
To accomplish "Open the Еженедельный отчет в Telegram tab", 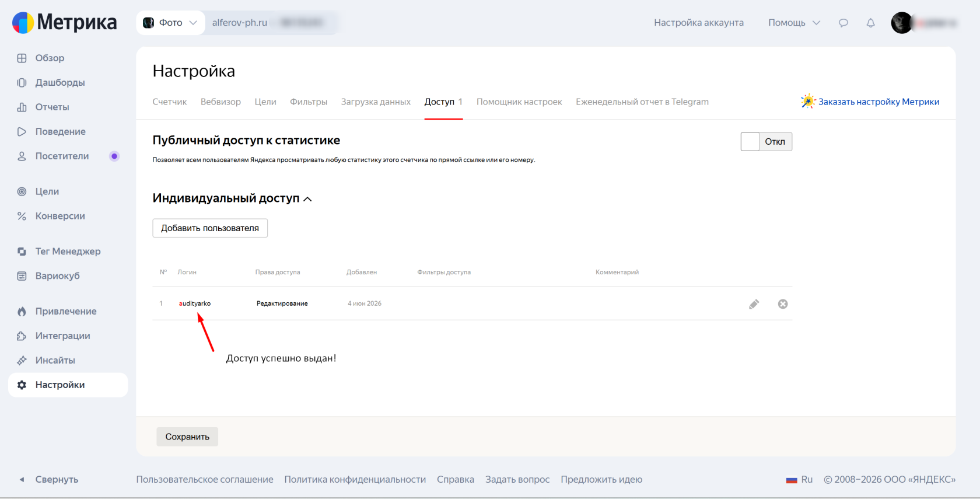I will (x=642, y=102).
